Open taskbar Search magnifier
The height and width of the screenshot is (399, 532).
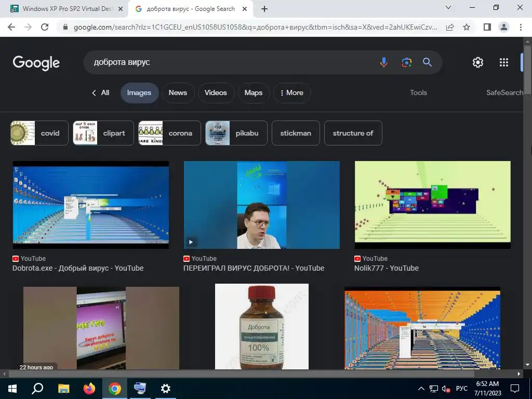coord(37,389)
